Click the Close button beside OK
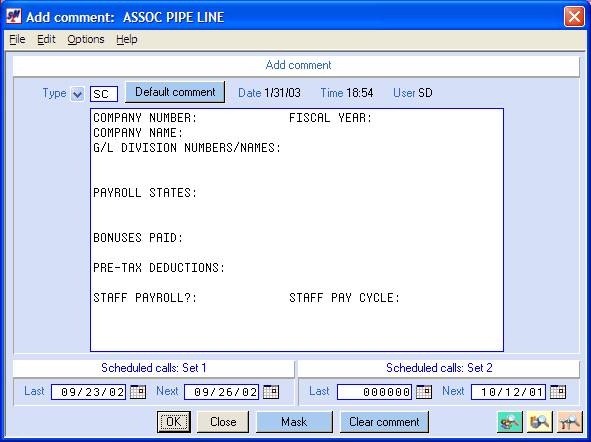The height and width of the screenshot is (442, 591). click(223, 422)
